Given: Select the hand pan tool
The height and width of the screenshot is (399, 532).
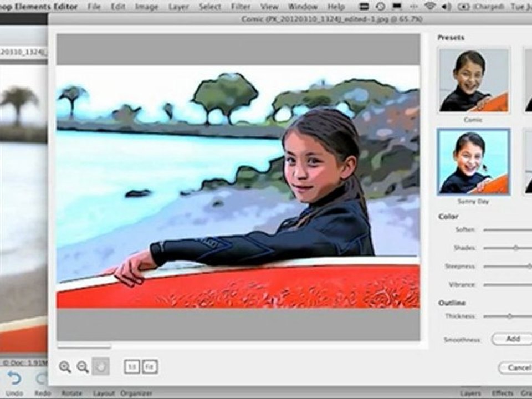Looking at the screenshot, I should tap(101, 366).
